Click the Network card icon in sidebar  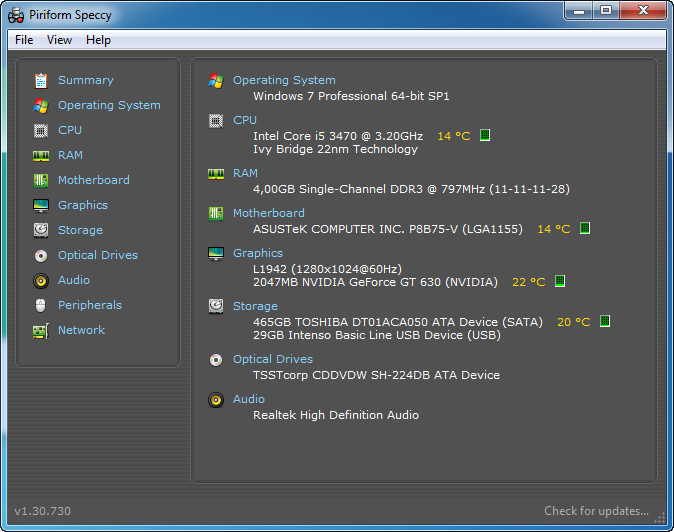click(41, 331)
